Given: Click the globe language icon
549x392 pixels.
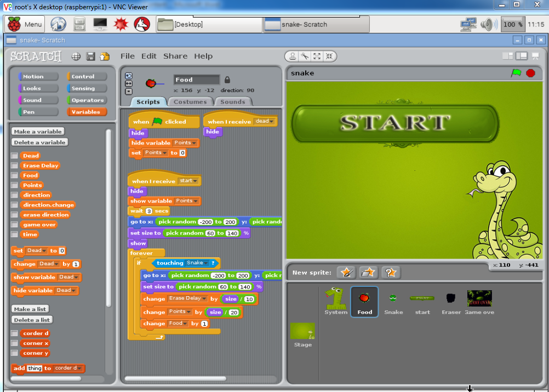Looking at the screenshot, I should (x=76, y=56).
